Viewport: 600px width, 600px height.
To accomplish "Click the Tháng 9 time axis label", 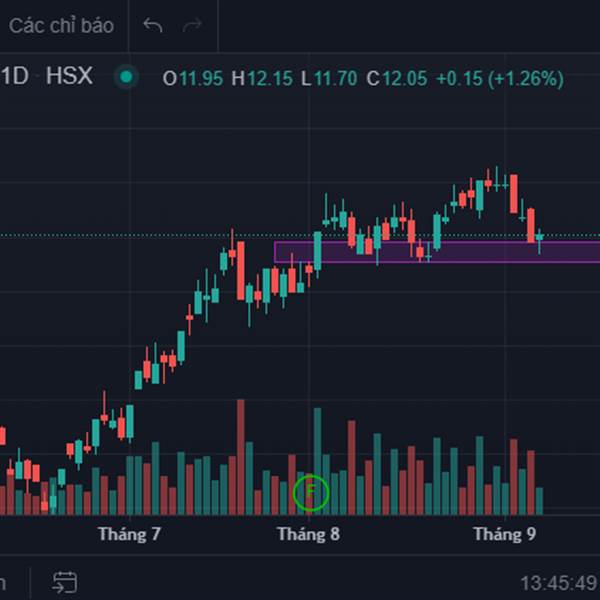I will pos(504,534).
